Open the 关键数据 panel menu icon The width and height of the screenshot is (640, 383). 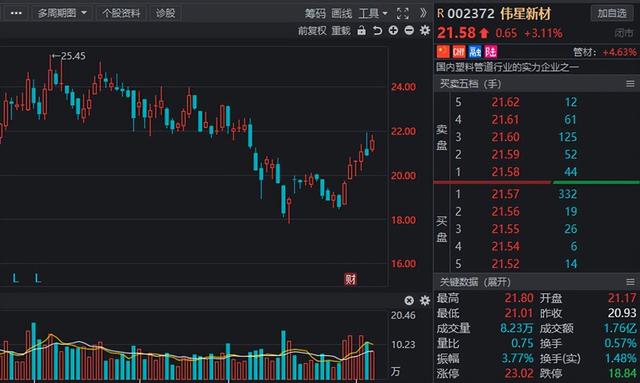(x=630, y=282)
